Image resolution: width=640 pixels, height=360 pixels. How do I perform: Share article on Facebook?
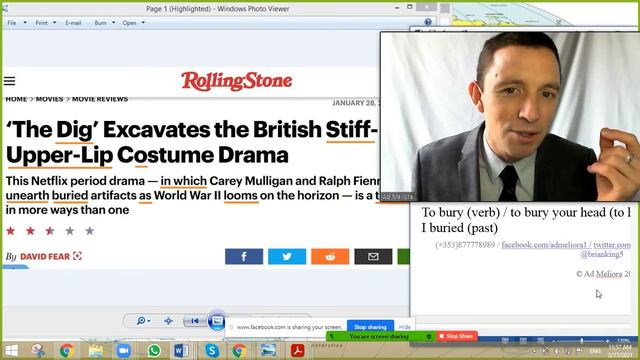click(x=244, y=256)
